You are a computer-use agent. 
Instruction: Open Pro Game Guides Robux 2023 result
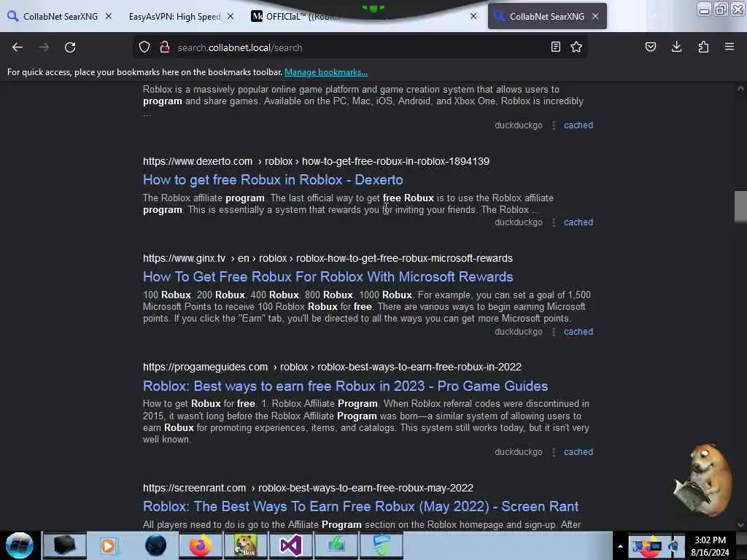tap(345, 386)
